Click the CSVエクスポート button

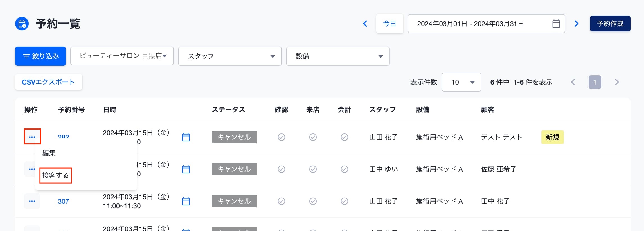pyautogui.click(x=49, y=82)
